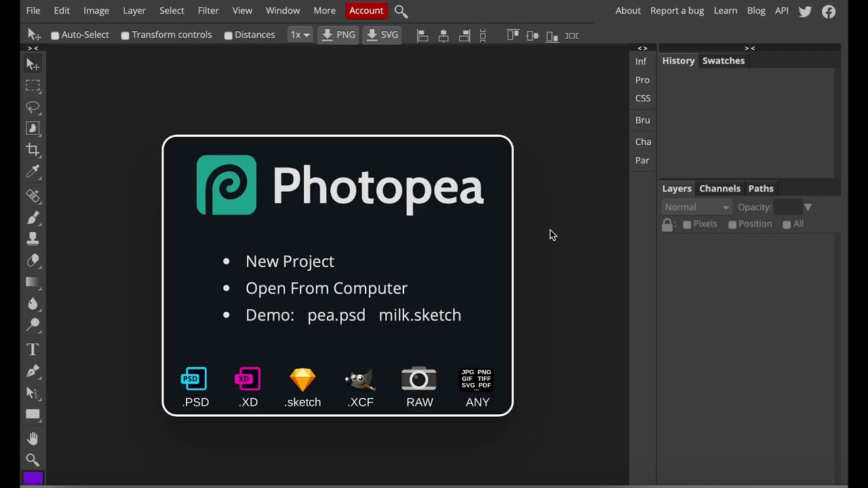This screenshot has height=488, width=868.
Task: Expand the Pro side panel
Action: click(642, 80)
